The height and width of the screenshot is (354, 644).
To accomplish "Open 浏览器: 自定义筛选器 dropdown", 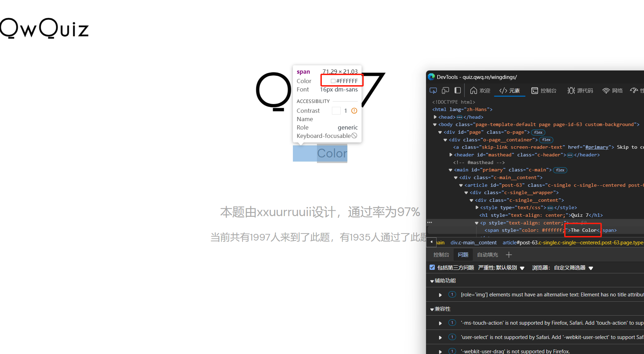I will coord(562,268).
